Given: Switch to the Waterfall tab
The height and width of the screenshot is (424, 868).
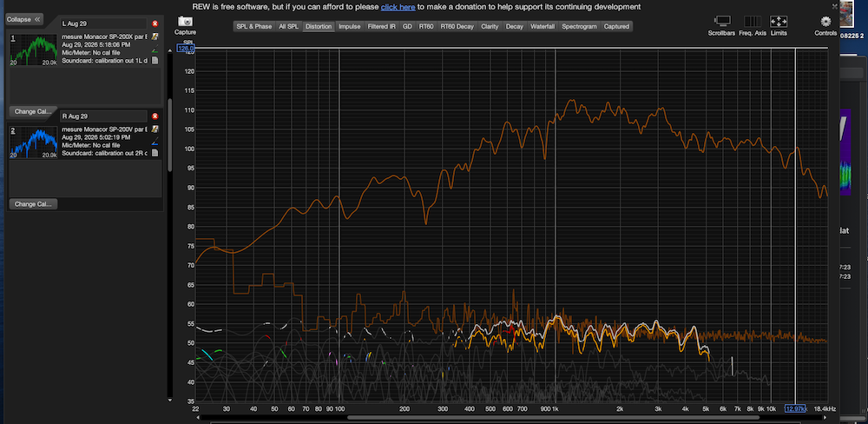Looking at the screenshot, I should (x=542, y=26).
